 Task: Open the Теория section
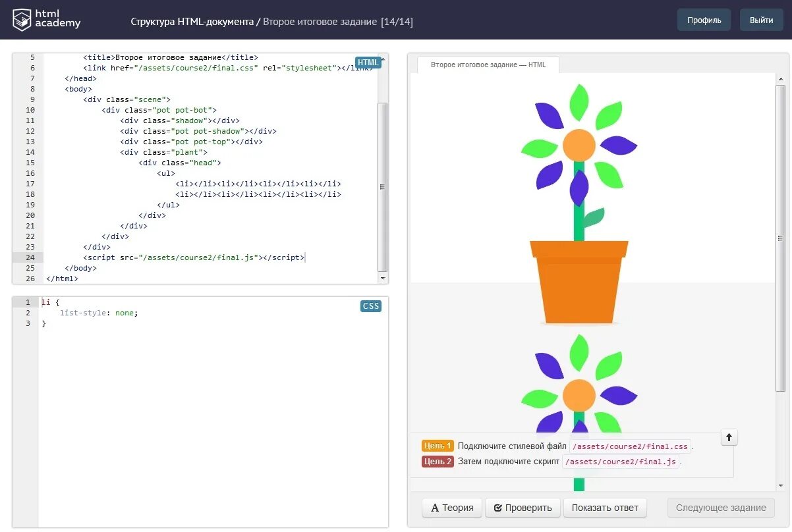tap(452, 508)
